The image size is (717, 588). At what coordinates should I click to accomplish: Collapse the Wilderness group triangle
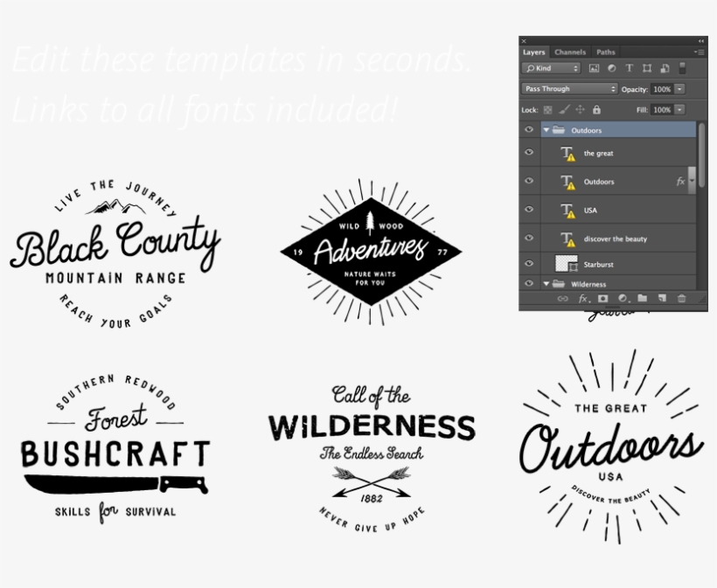click(546, 284)
